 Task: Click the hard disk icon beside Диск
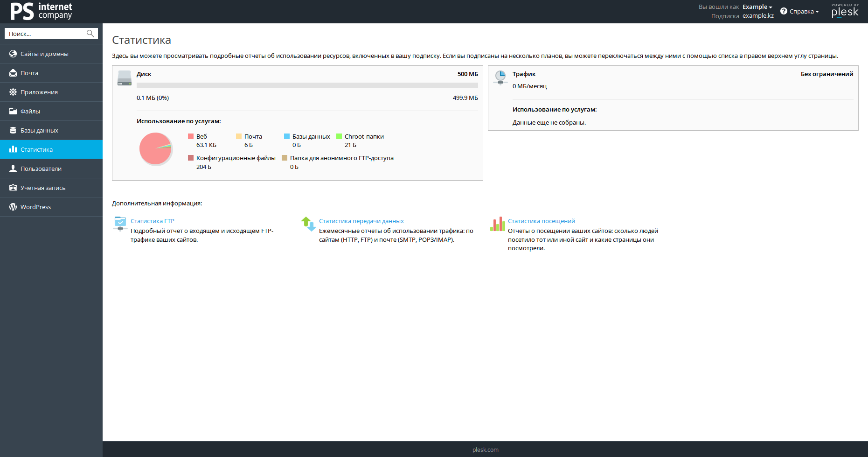pos(125,78)
